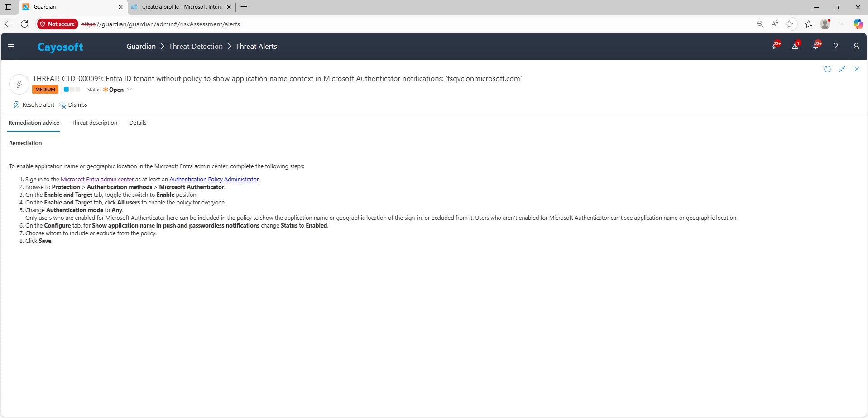
Task: Select the Remediation advice tab
Action: click(x=34, y=123)
